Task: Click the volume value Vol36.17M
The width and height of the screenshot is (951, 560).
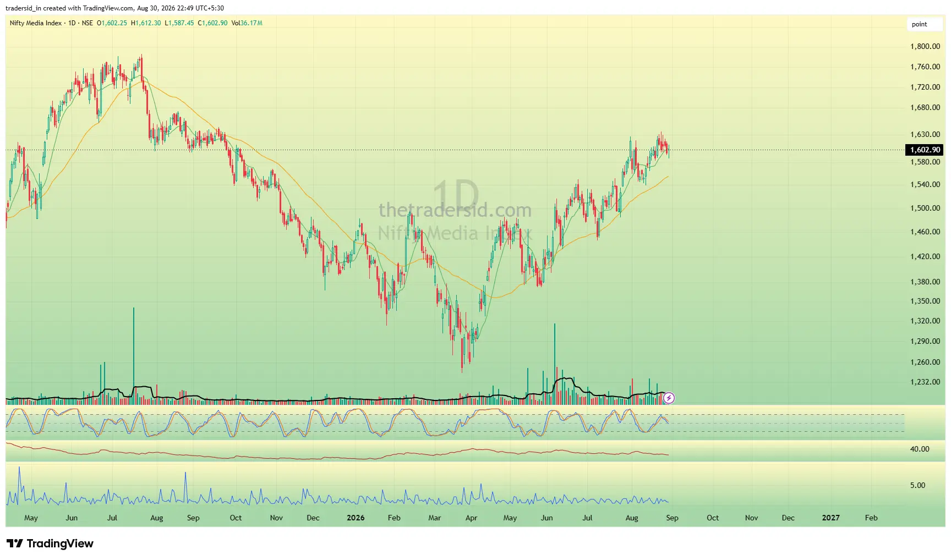Action: 247,23
